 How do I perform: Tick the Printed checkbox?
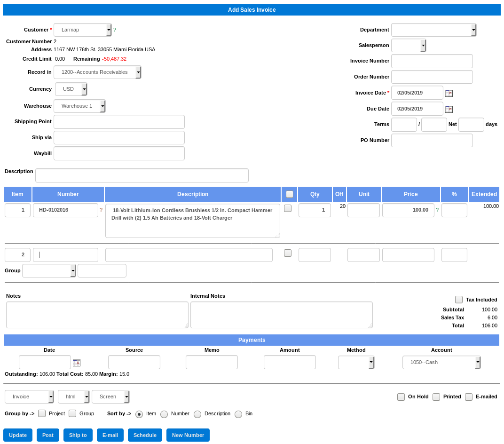pos(436,397)
